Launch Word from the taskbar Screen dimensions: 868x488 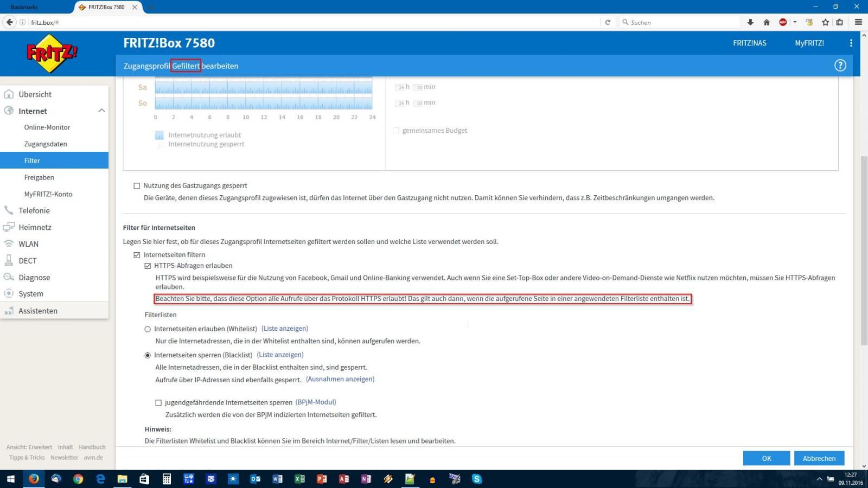(277, 479)
